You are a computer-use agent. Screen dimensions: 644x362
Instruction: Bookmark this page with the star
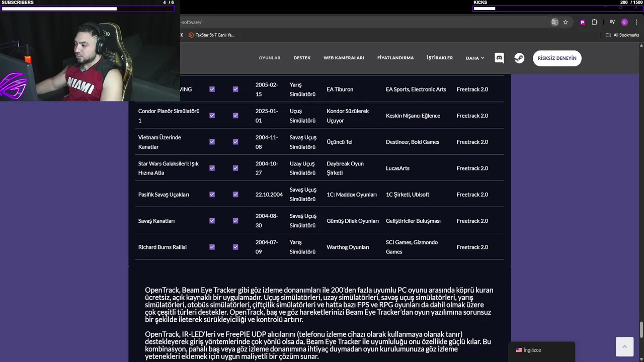566,22
